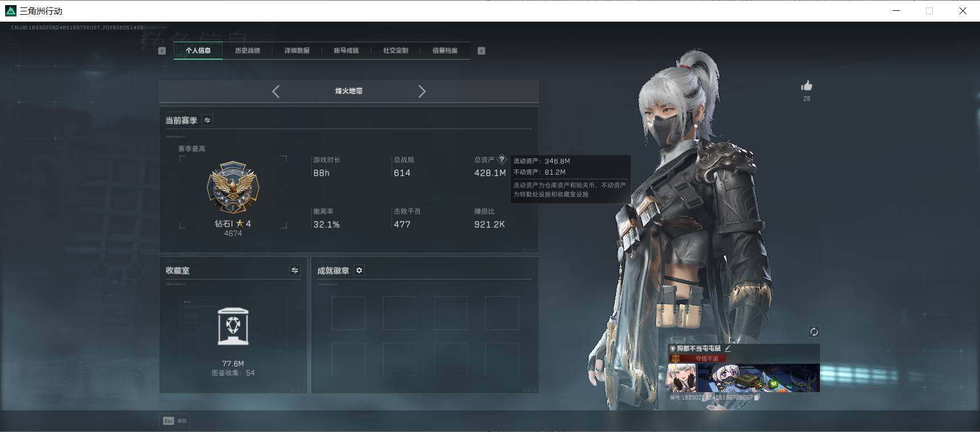Open 成就徽章 gear settings
980x432 pixels.
359,270
